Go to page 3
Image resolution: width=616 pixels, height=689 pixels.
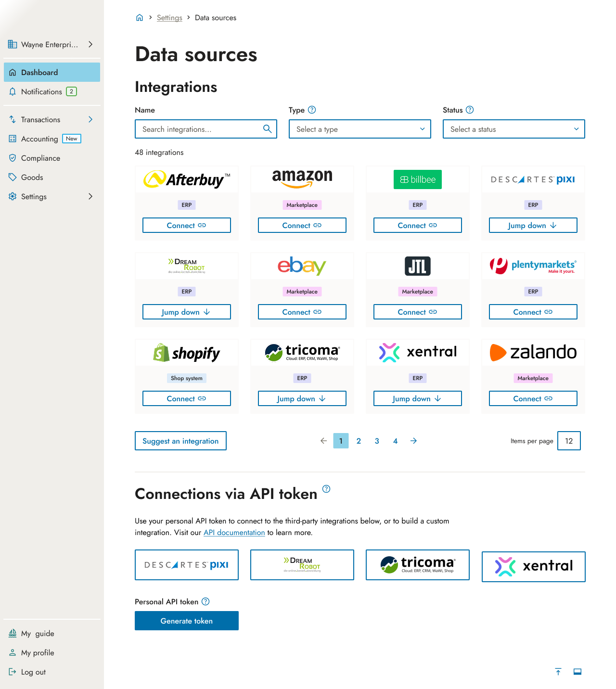click(x=377, y=441)
